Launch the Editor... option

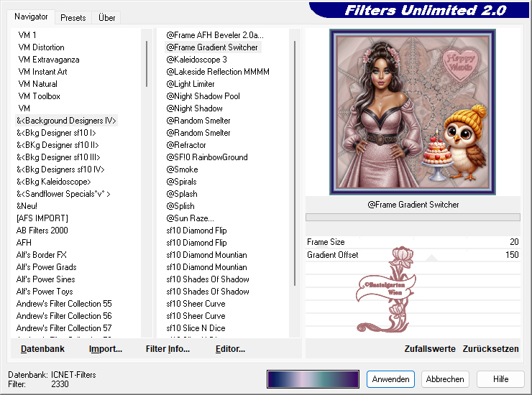pos(230,349)
